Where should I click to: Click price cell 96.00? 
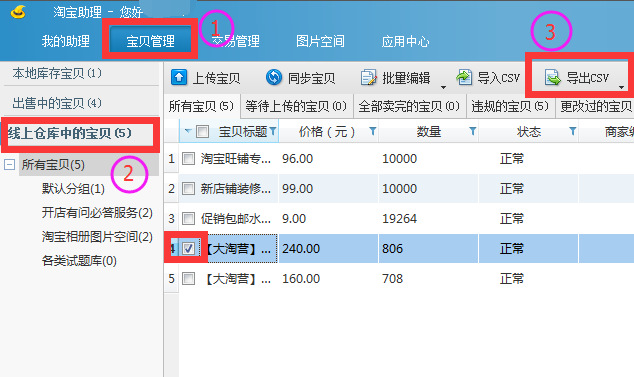298,159
